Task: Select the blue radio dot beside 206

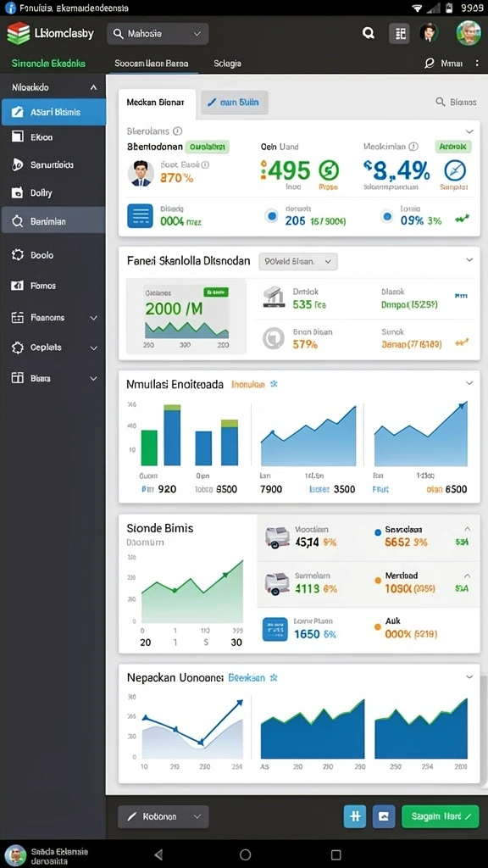Action: click(271, 216)
